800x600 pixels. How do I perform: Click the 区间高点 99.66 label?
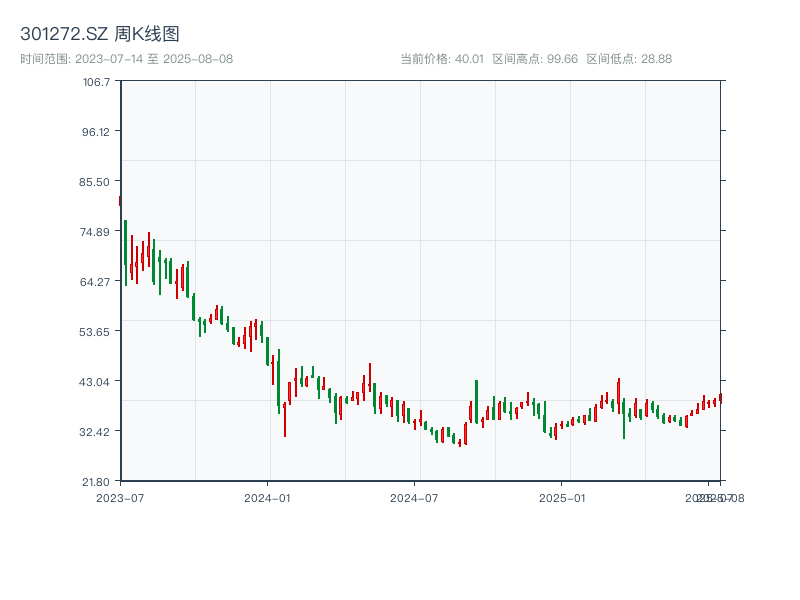click(x=535, y=59)
